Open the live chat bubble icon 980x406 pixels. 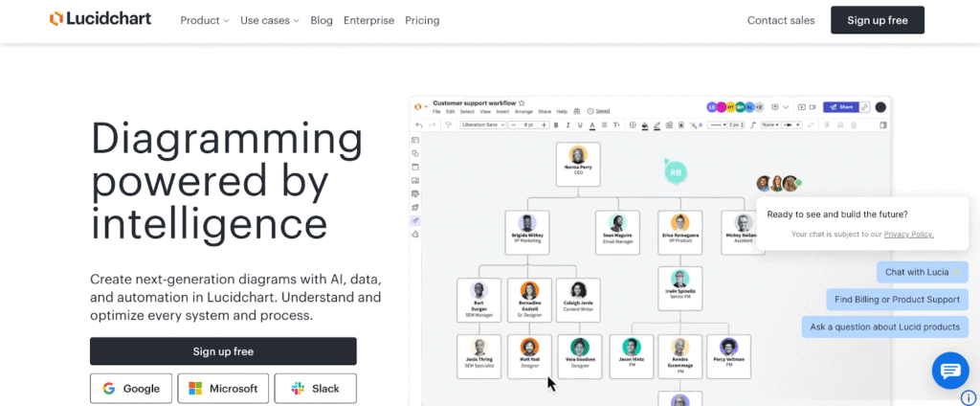[950, 371]
